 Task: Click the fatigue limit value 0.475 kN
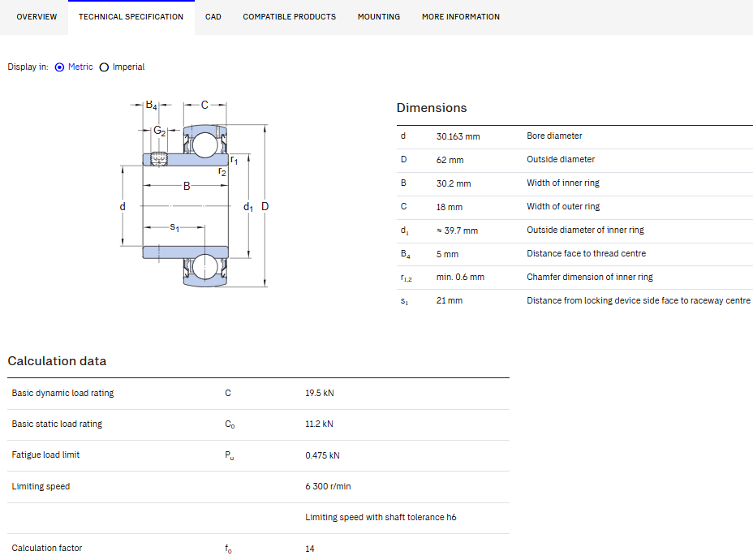[322, 455]
